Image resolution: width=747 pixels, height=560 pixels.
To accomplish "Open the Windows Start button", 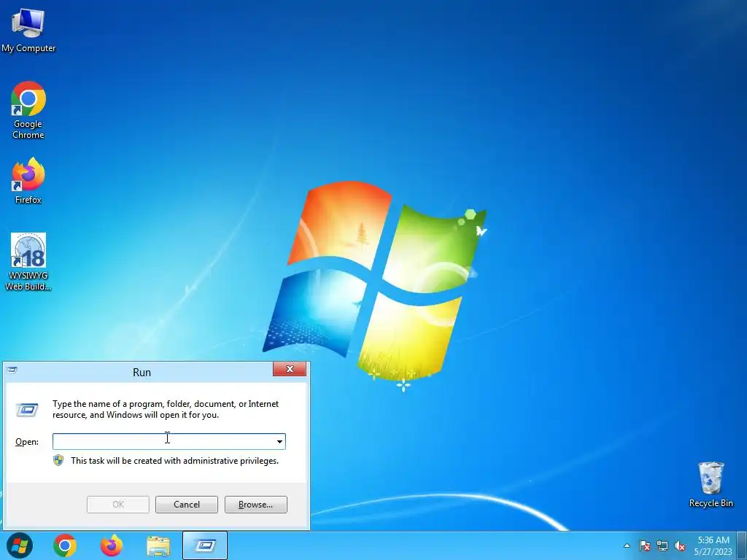I will click(20, 545).
